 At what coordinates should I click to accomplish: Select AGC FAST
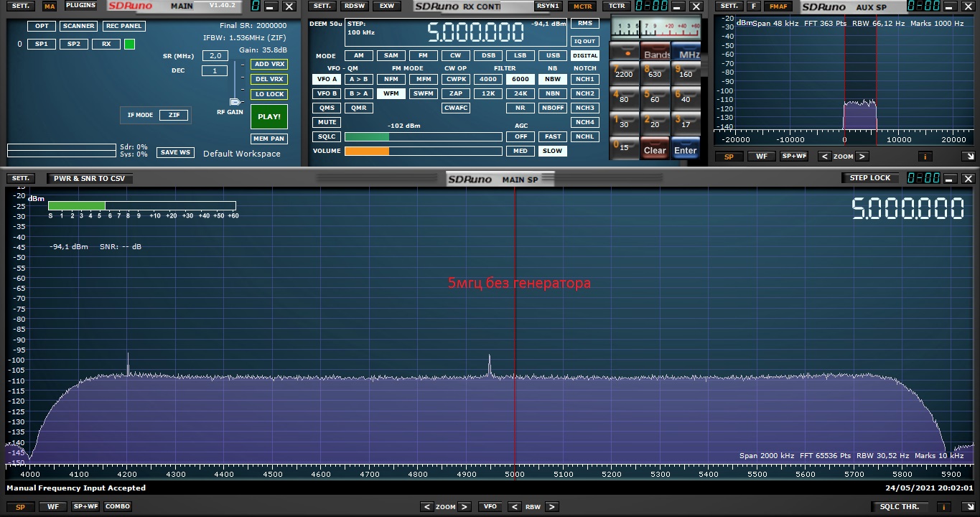552,136
